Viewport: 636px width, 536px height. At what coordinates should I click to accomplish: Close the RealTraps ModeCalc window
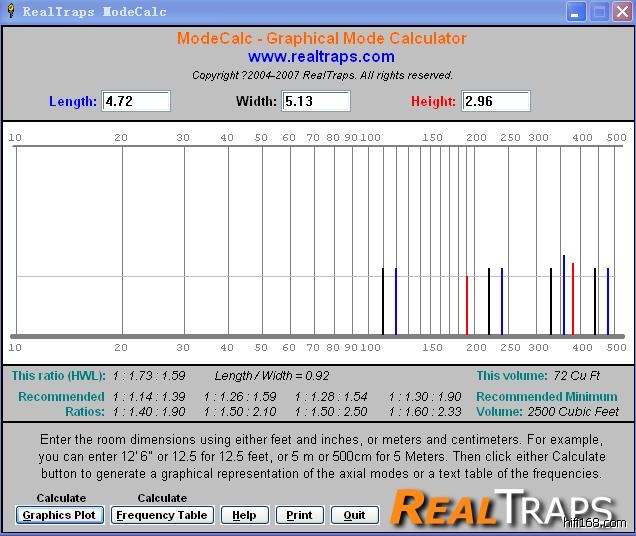pos(621,12)
